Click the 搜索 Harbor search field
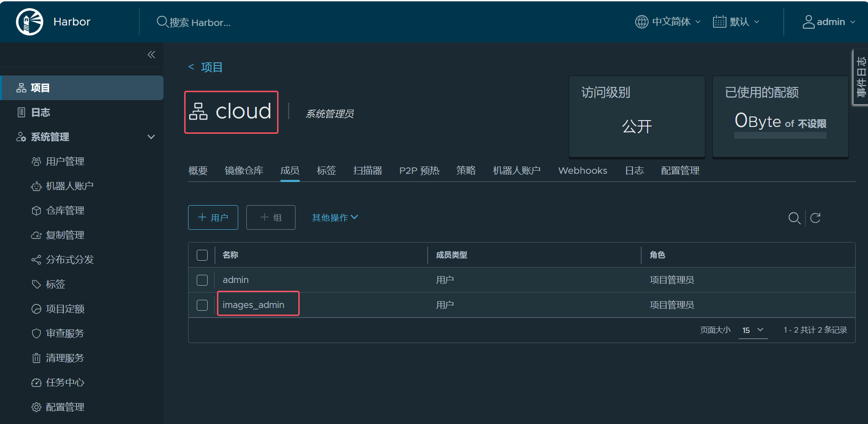This screenshot has width=868, height=424. point(200,22)
